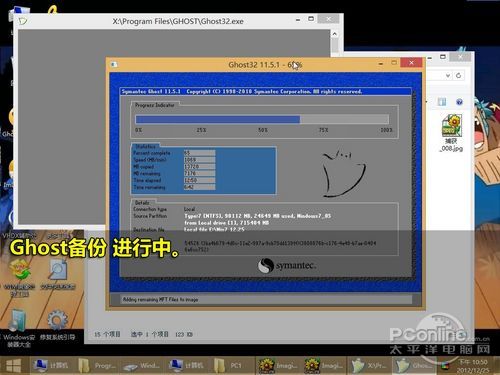Viewport: 500px width, 375px height.
Task: Click the Ghost32 title bar icon
Action: point(114,64)
